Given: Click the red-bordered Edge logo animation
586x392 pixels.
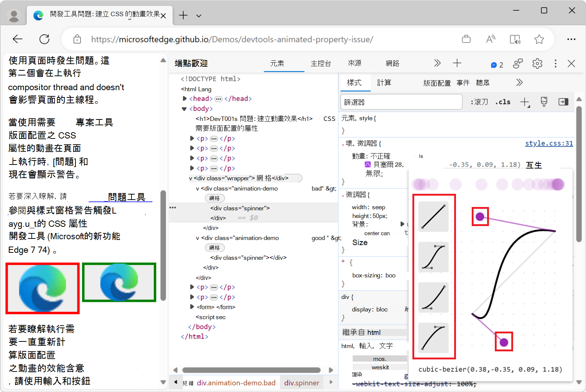Looking at the screenshot, I should point(42,288).
